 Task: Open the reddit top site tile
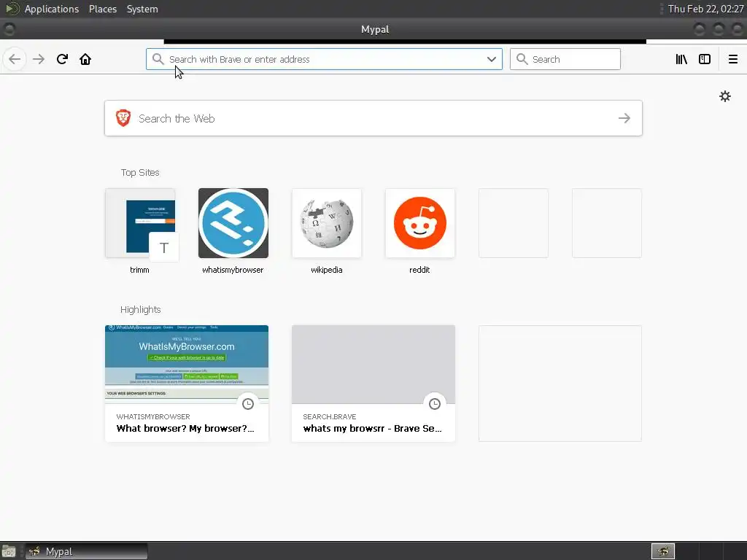point(419,223)
